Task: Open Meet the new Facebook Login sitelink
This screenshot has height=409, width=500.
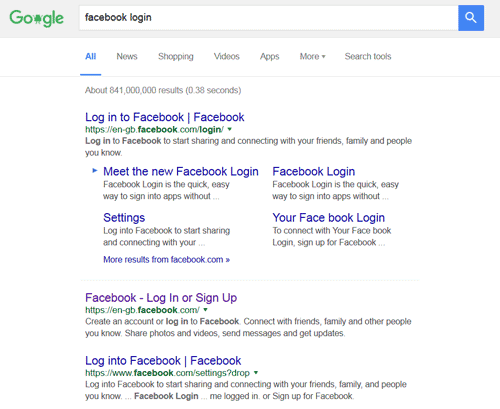Action: click(181, 171)
